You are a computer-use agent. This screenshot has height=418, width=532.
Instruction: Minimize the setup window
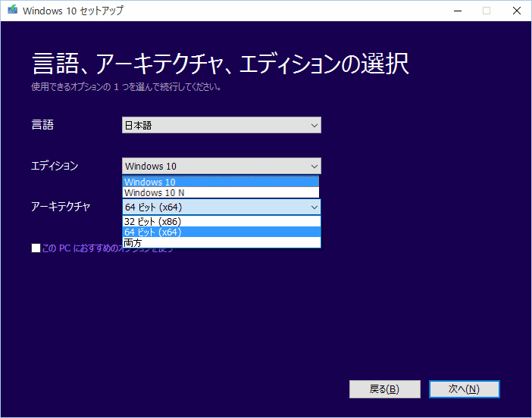click(x=458, y=11)
